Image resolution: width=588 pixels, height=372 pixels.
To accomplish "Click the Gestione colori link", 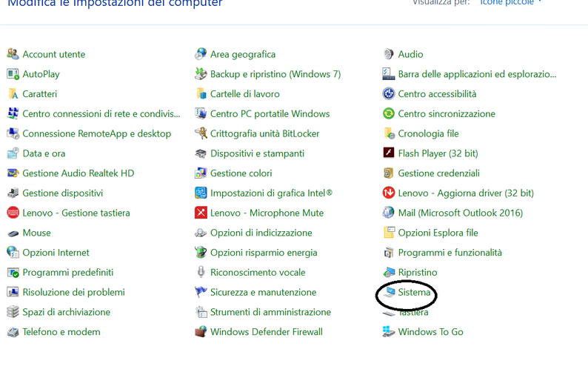I will [x=241, y=173].
